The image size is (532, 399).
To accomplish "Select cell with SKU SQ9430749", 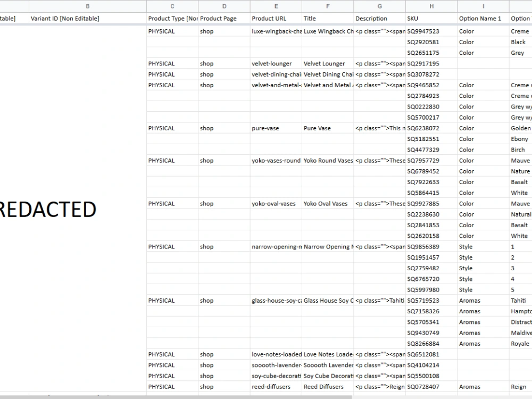I will (x=431, y=333).
